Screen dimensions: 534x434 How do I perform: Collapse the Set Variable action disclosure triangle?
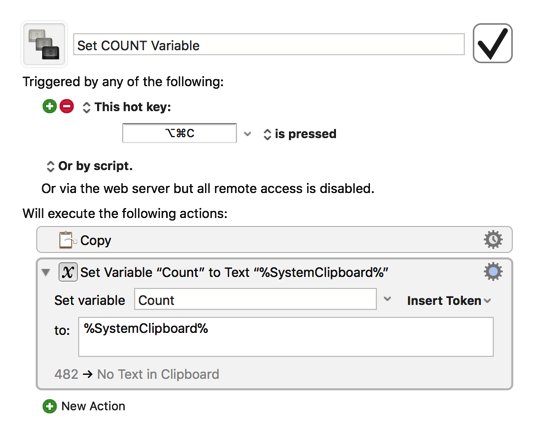[x=46, y=272]
